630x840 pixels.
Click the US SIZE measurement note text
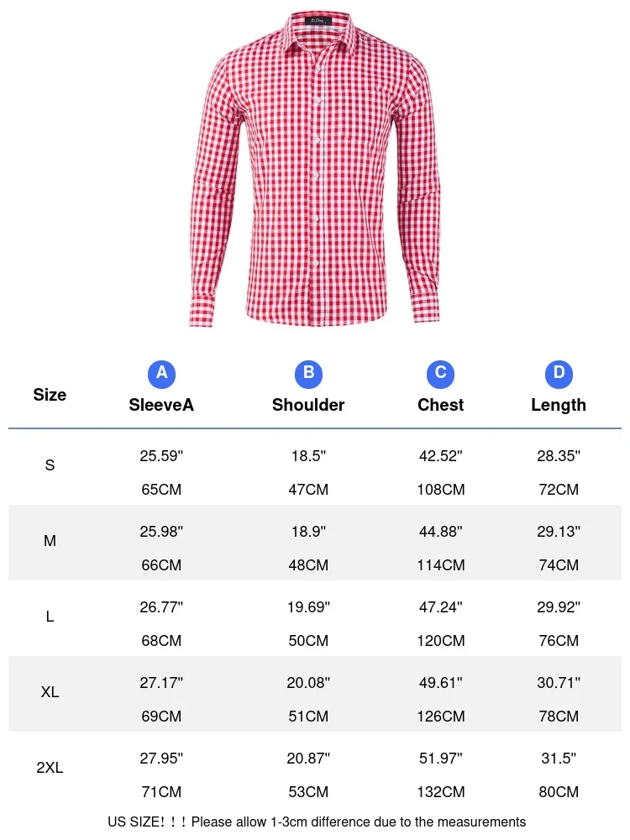(x=317, y=822)
